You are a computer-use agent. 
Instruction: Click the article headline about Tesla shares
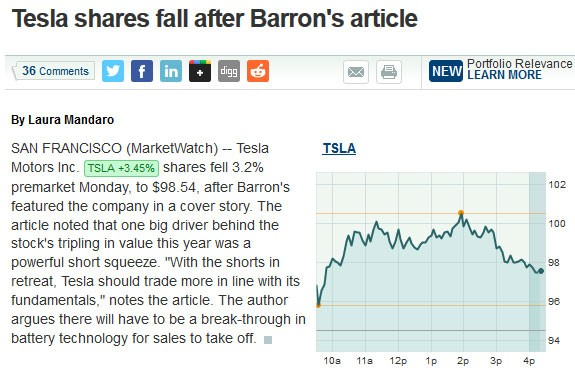[215, 18]
